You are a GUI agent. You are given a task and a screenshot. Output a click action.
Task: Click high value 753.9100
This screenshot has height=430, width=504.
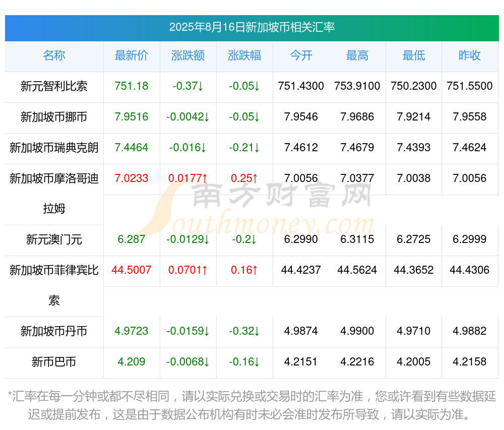pos(357,86)
